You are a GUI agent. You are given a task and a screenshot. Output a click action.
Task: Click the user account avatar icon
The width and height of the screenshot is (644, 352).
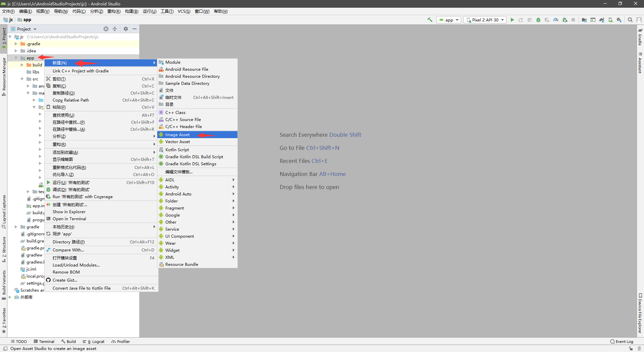point(639,20)
